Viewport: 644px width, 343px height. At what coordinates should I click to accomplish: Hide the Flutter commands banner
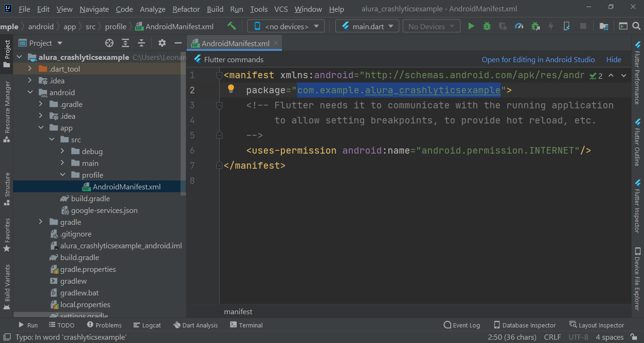tap(613, 59)
